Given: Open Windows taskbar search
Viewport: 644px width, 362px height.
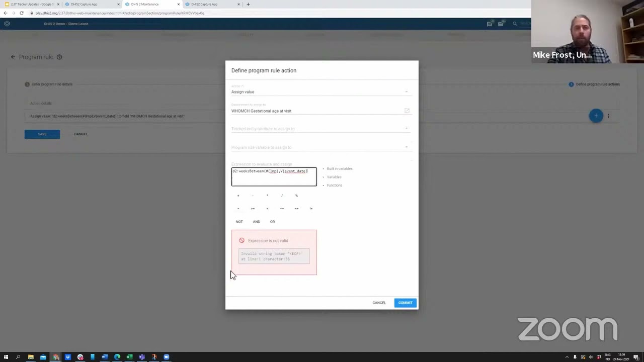Looking at the screenshot, I should tap(18, 357).
